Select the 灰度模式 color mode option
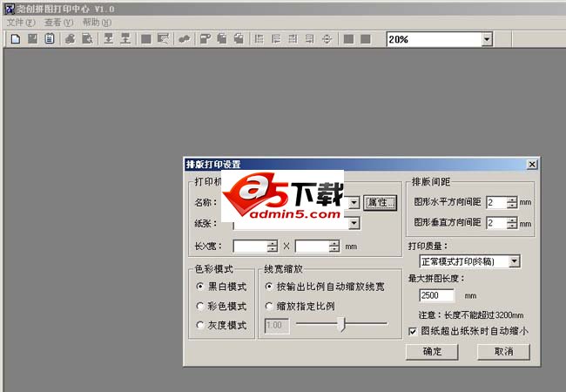This screenshot has width=566, height=392. pyautogui.click(x=201, y=325)
